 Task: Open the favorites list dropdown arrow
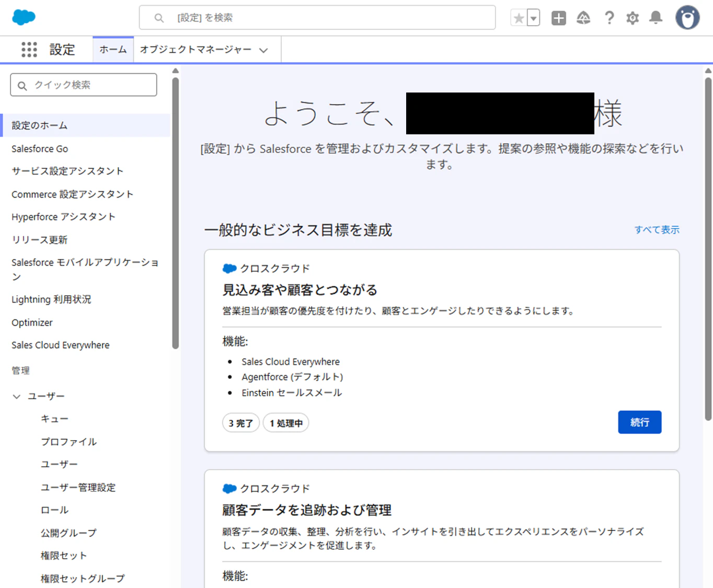point(533,18)
